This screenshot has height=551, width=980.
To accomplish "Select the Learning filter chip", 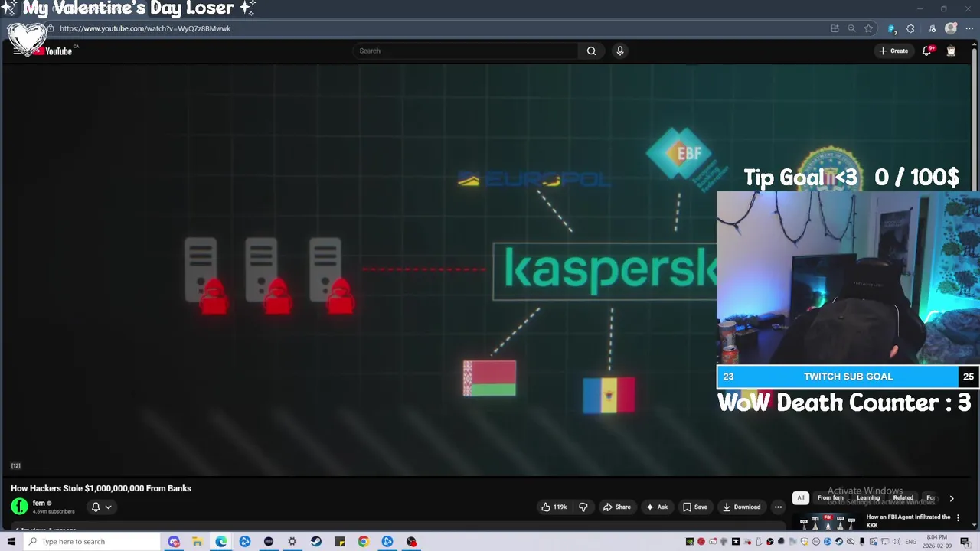I will [x=868, y=498].
